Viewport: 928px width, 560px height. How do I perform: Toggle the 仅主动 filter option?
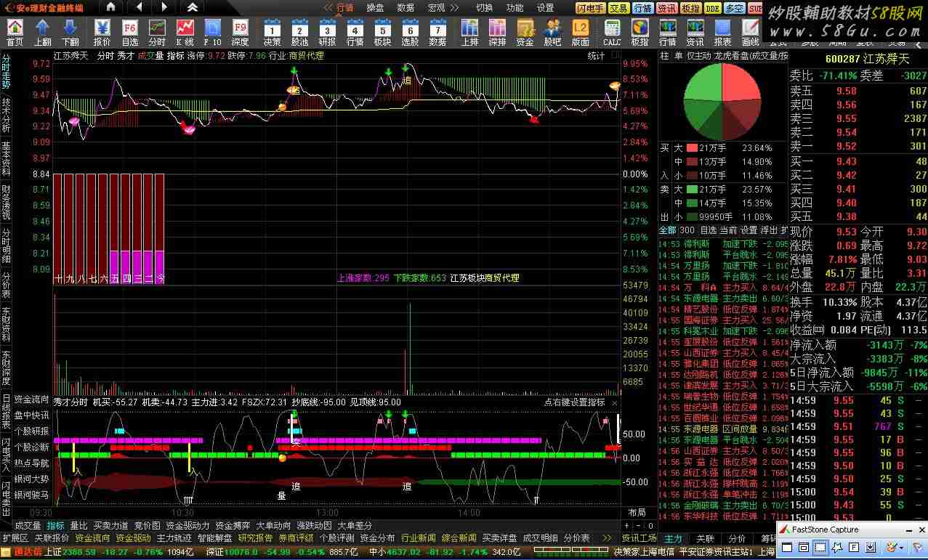point(698,55)
